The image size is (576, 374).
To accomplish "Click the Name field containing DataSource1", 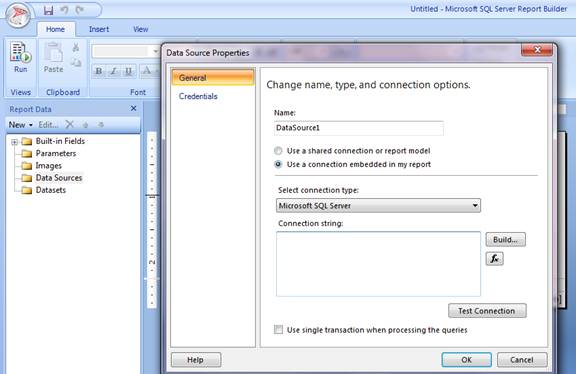I will pyautogui.click(x=359, y=128).
